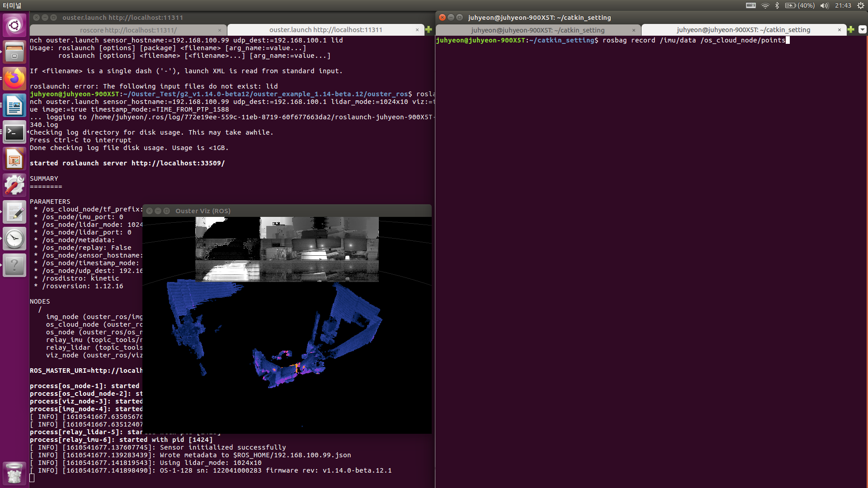Image resolution: width=868 pixels, height=488 pixels.
Task: Open the Trash in the dock
Action: (14, 473)
